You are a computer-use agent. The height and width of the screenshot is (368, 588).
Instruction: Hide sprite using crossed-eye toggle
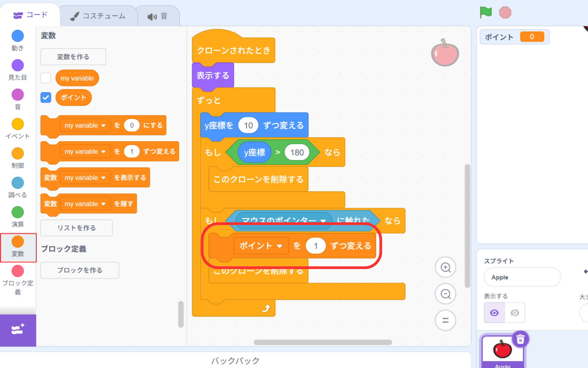click(514, 313)
